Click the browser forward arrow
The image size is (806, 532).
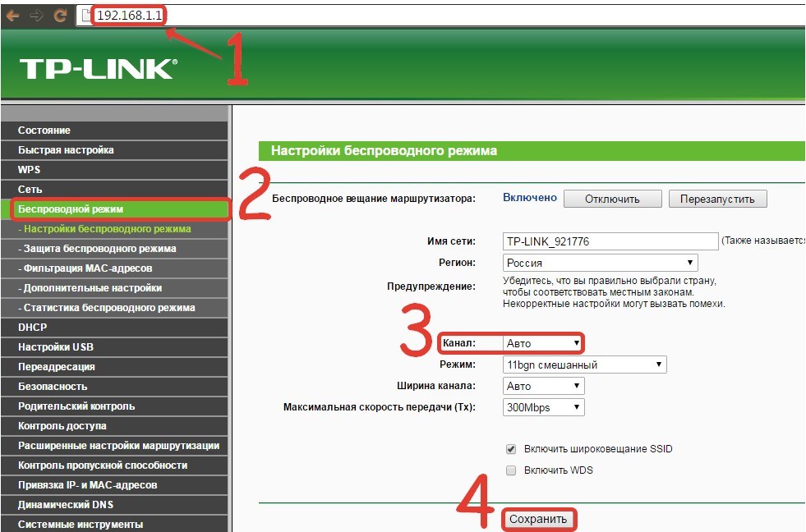36,16
